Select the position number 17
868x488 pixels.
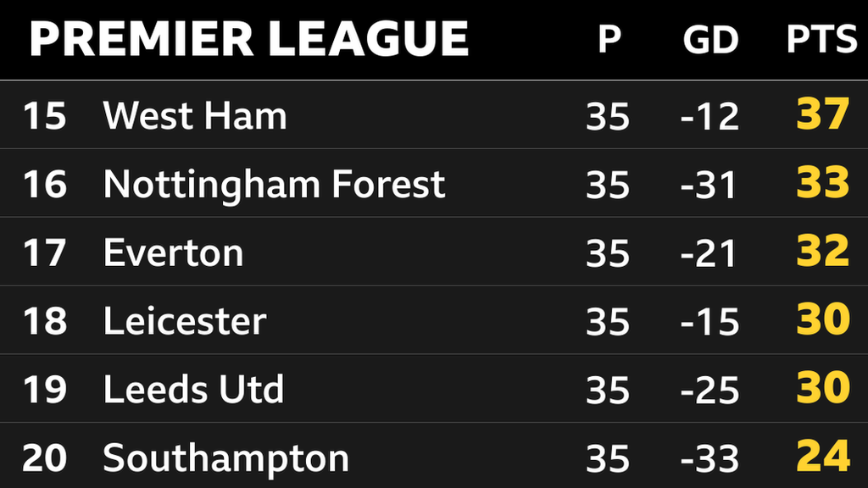point(44,252)
